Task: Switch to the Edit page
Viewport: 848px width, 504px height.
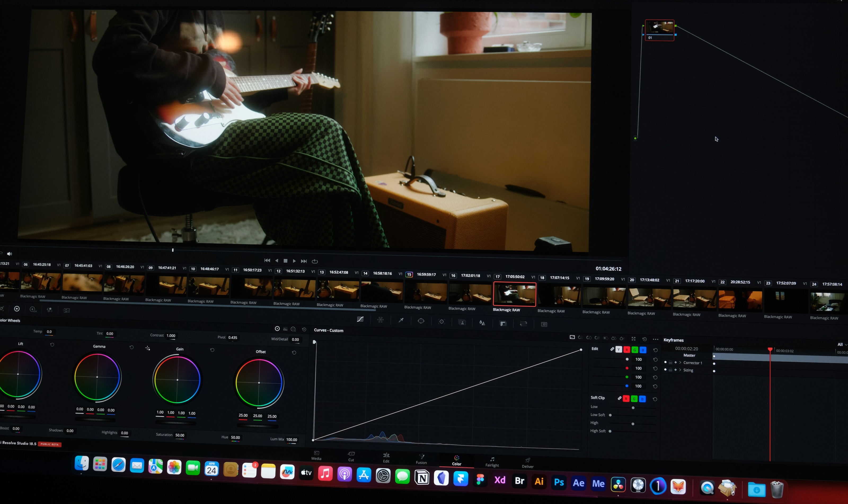Action: pos(386,458)
